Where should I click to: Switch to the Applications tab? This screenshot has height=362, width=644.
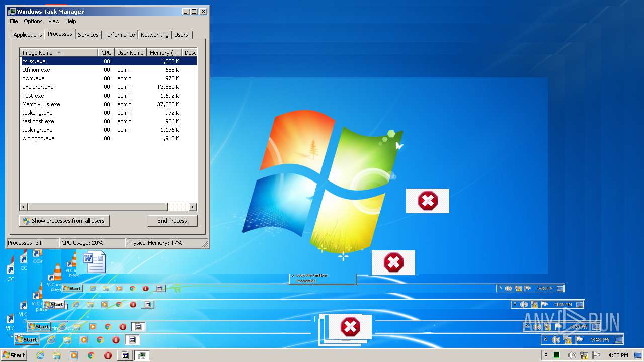(x=27, y=35)
